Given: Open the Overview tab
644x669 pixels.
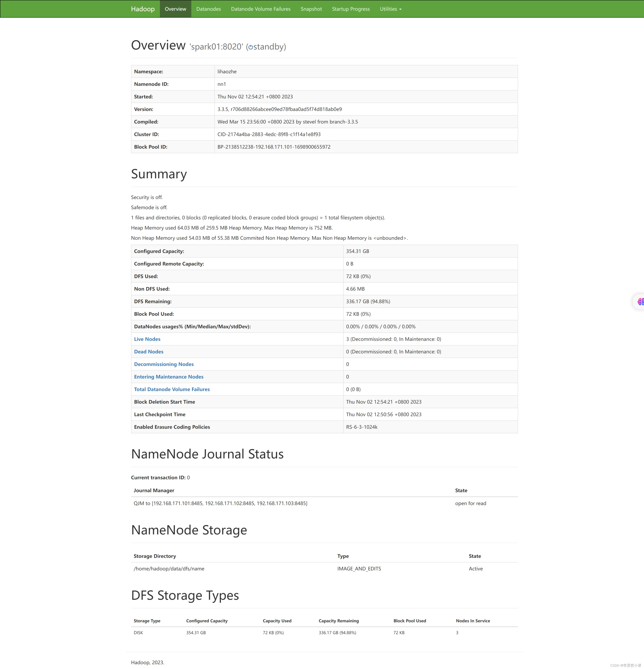Looking at the screenshot, I should 176,9.
